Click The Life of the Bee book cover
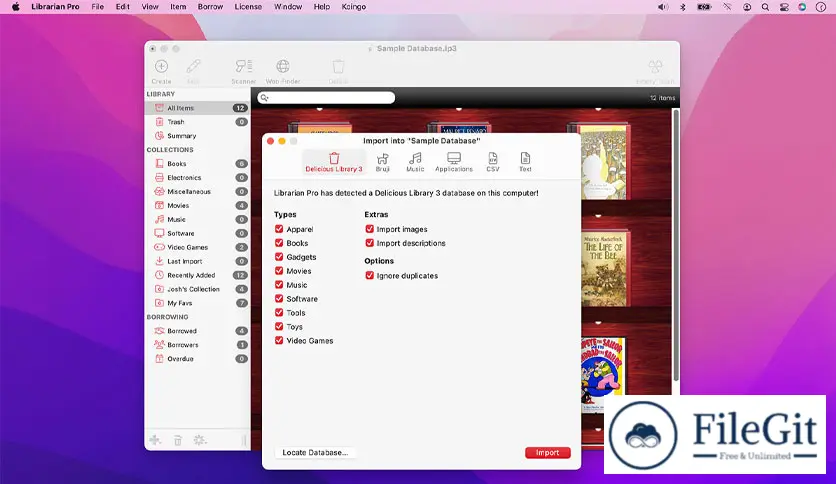 click(x=605, y=269)
